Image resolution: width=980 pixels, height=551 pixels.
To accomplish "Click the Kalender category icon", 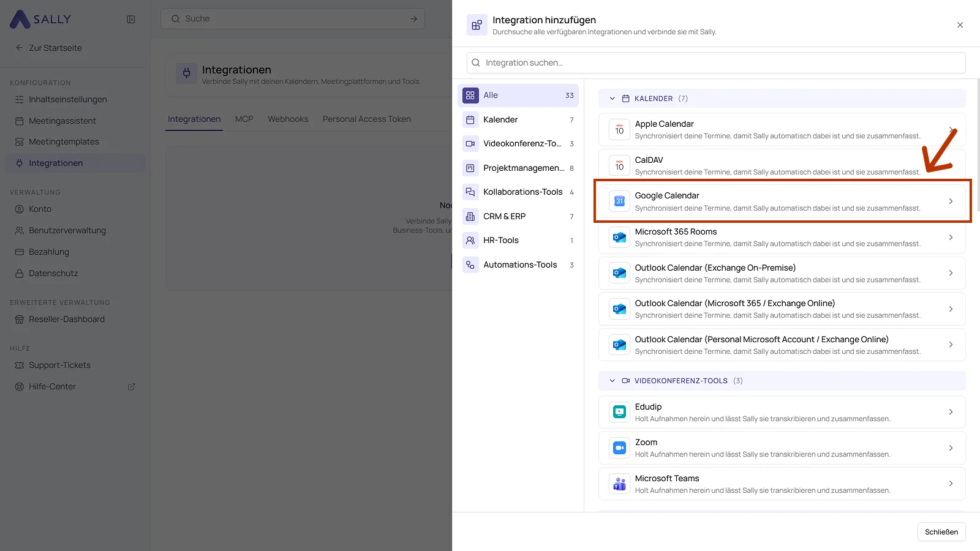I will point(470,120).
